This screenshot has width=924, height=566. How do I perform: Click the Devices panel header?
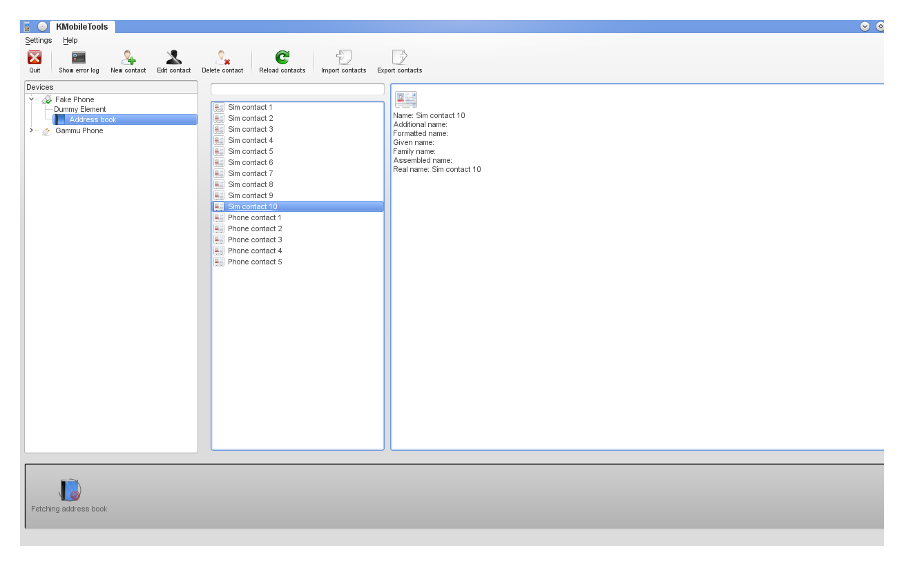(111, 87)
